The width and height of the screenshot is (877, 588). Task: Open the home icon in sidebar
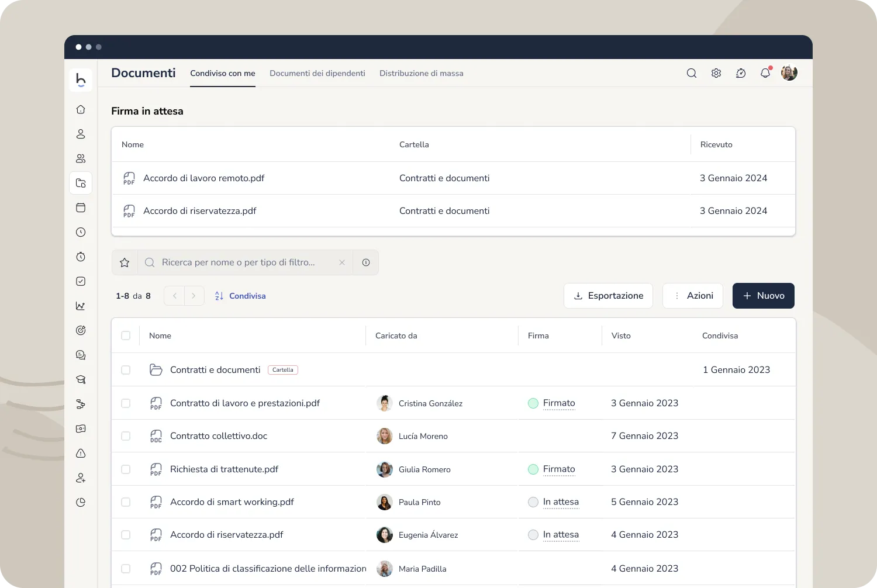click(81, 109)
